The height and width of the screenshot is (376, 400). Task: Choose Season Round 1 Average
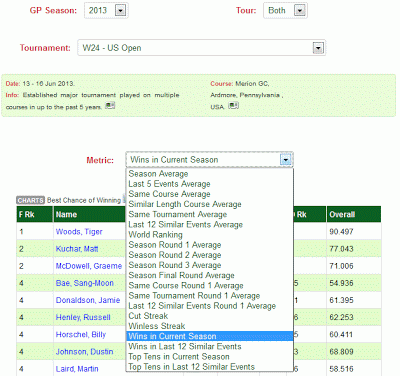tap(210, 245)
